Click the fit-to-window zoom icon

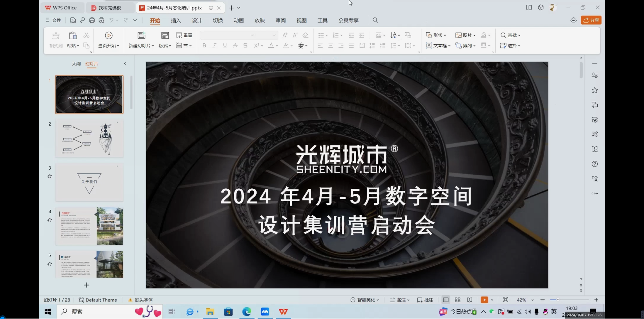click(x=505, y=300)
